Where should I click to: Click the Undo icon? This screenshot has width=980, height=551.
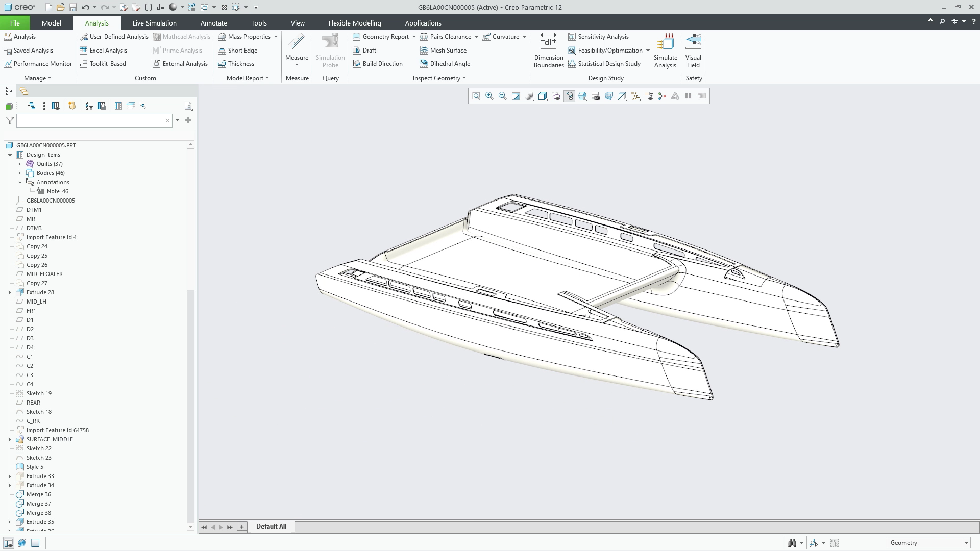pyautogui.click(x=85, y=7)
